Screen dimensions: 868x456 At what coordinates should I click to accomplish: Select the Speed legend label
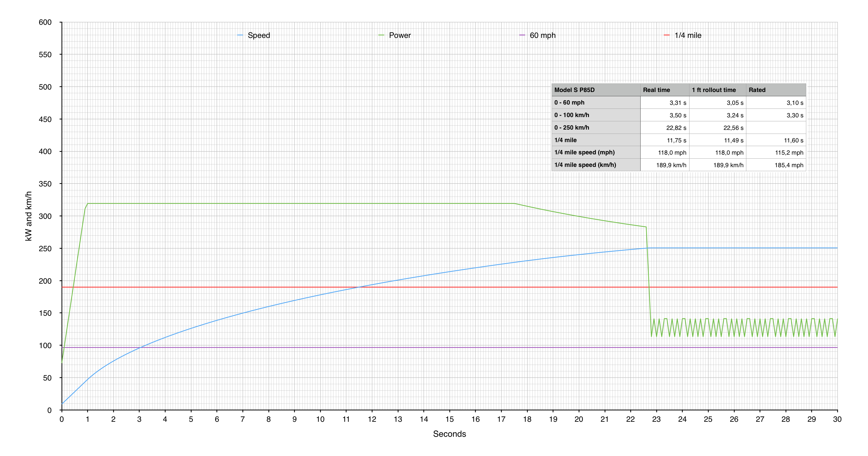pos(259,35)
